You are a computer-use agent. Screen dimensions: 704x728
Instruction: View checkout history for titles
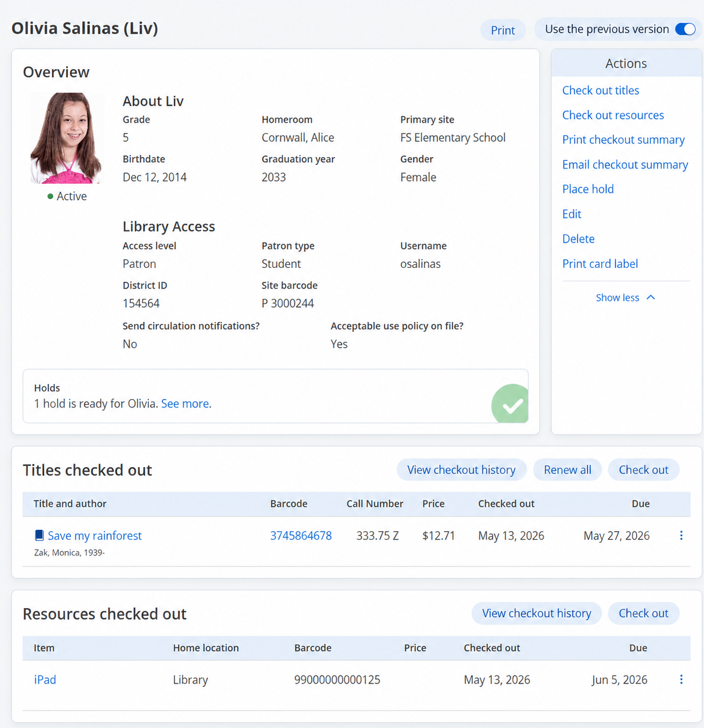pyautogui.click(x=461, y=470)
